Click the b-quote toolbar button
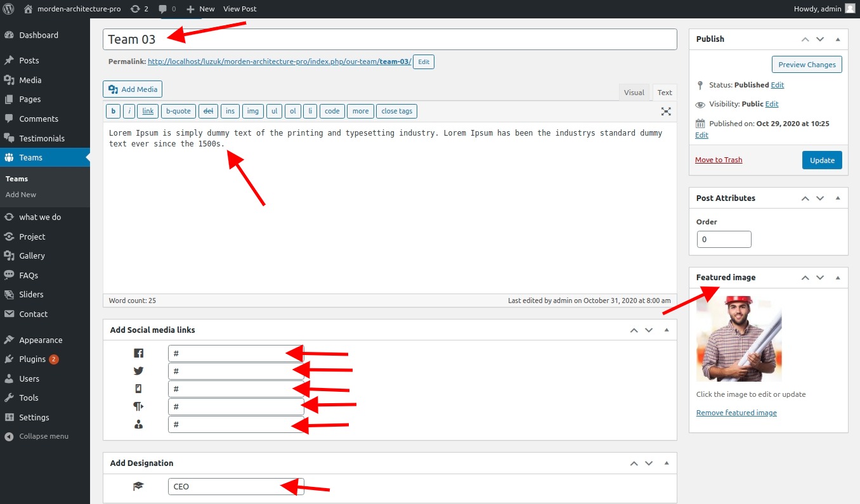This screenshot has width=860, height=504. tap(178, 111)
